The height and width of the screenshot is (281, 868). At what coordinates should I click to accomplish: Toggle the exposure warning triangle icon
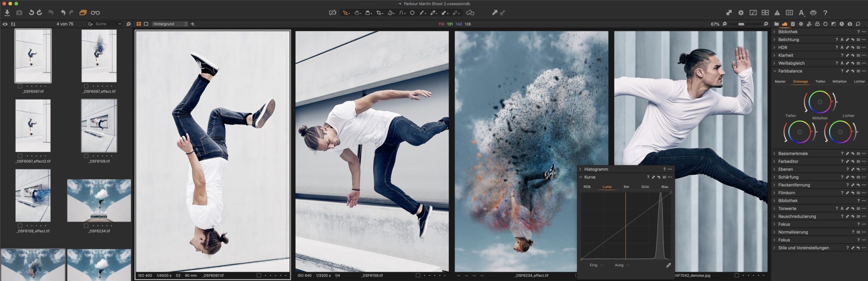(x=777, y=13)
